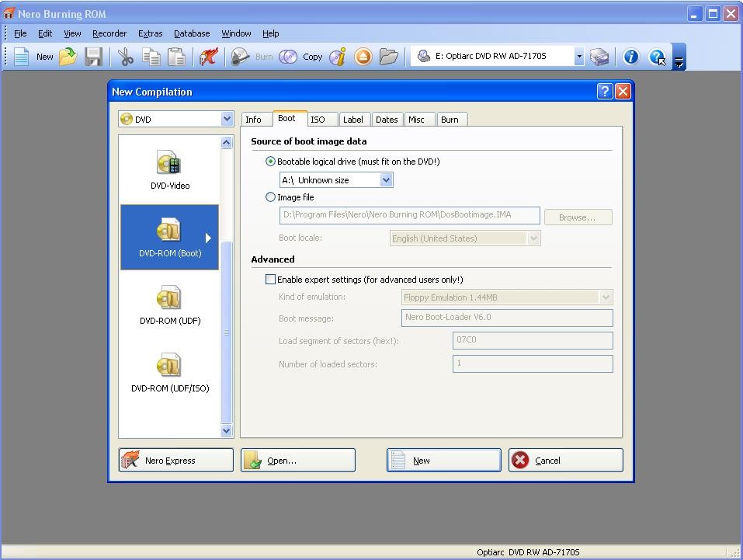Select Bootable logical drive radio button
The image size is (743, 560).
270,162
